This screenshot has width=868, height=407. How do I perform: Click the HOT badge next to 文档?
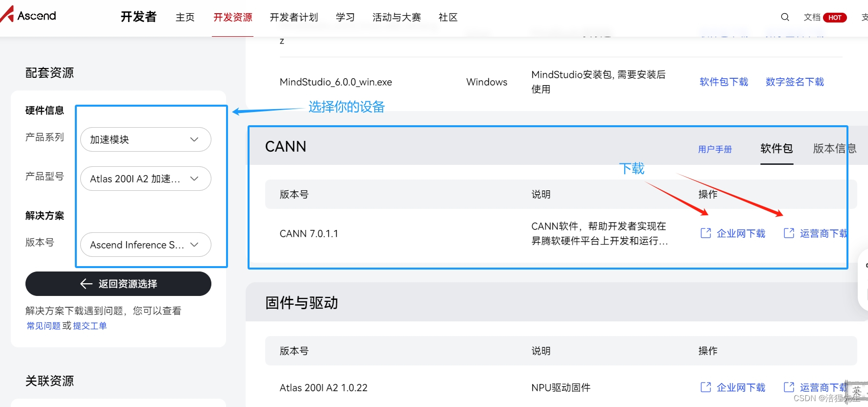point(835,18)
